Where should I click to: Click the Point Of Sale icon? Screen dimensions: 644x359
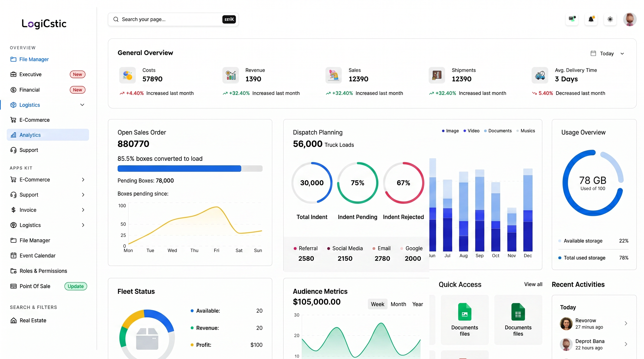point(13,286)
